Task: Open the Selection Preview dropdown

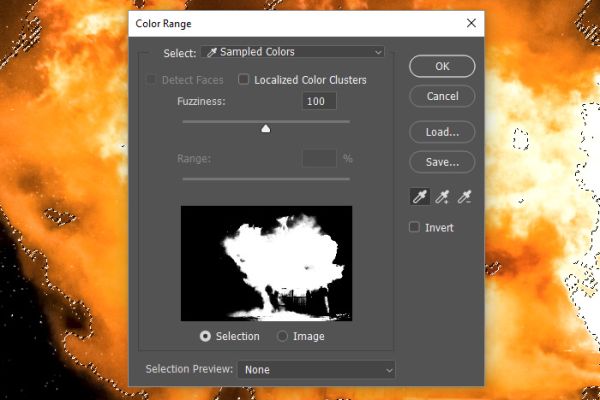Action: pyautogui.click(x=316, y=370)
